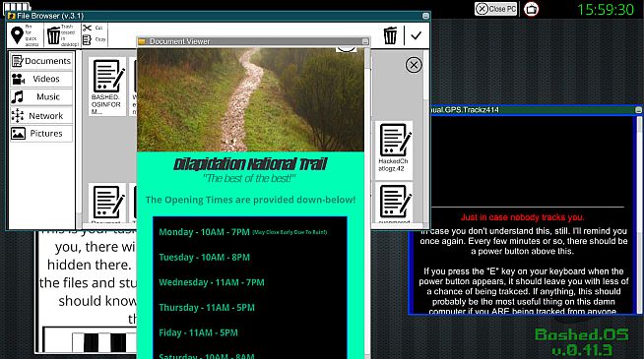This screenshot has width=644, height=359.
Task: Click "The best of the best!" tagline
Action: tap(249, 178)
